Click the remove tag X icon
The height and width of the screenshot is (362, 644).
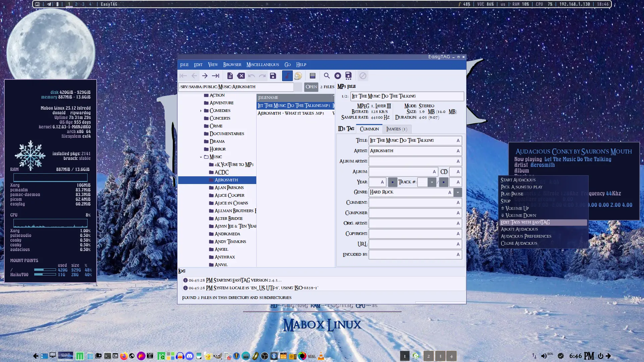coord(241,76)
